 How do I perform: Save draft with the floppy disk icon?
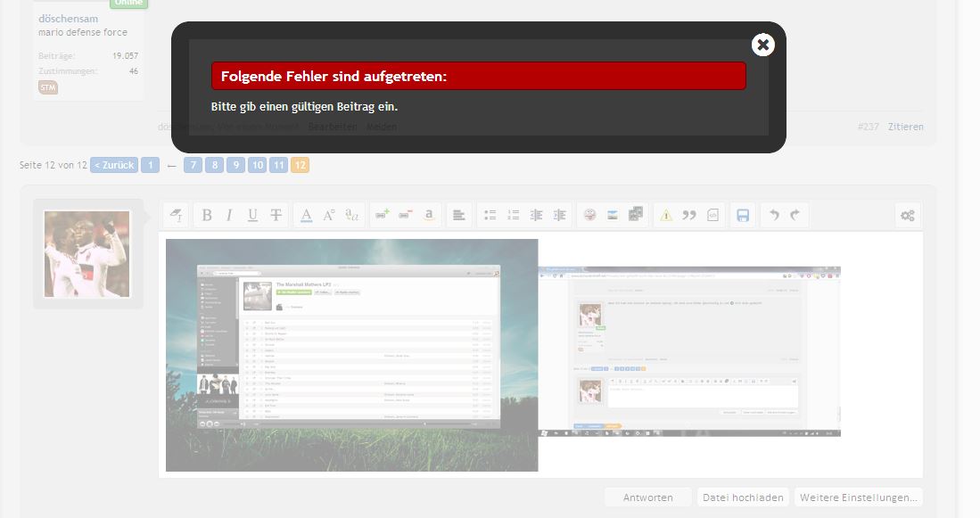(743, 215)
